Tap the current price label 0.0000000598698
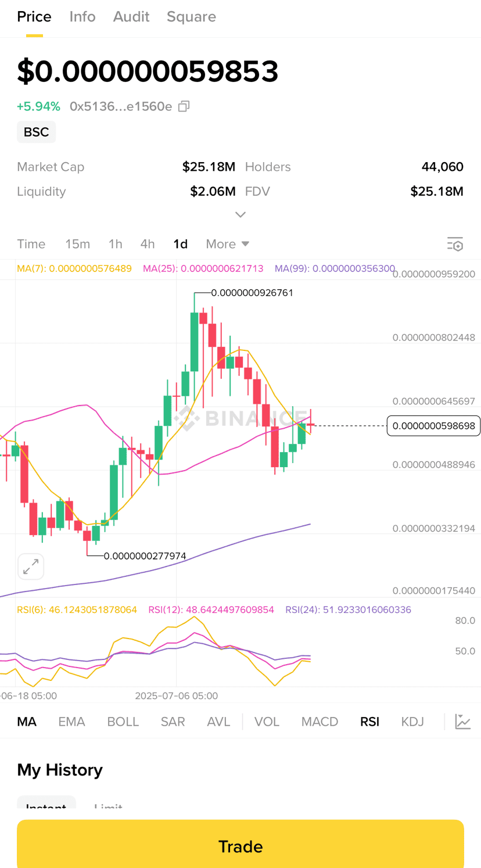Viewport: 481px width, 868px height. [433, 426]
